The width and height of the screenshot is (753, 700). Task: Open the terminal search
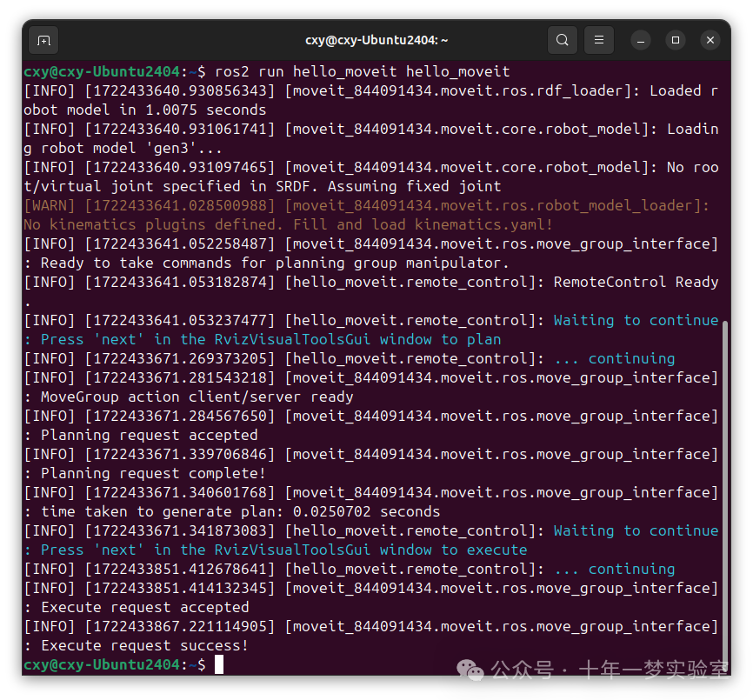[563, 40]
